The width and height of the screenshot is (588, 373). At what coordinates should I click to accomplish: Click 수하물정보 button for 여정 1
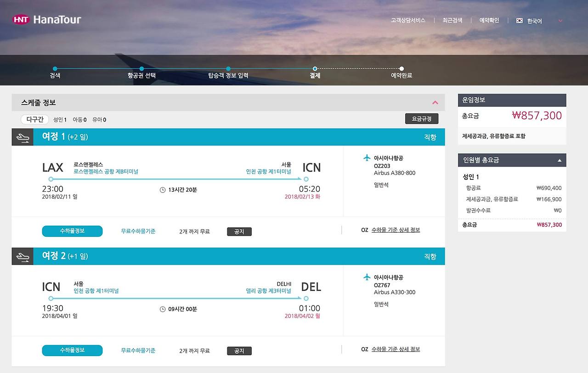[x=72, y=231]
